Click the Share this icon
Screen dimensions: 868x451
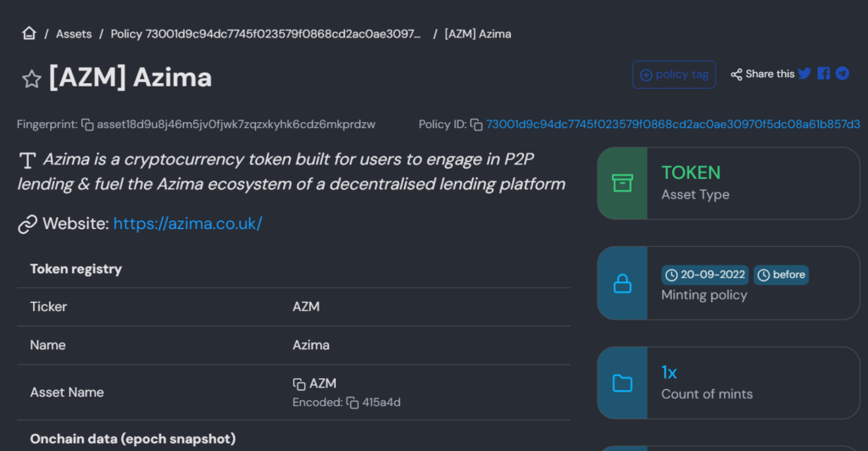point(737,75)
